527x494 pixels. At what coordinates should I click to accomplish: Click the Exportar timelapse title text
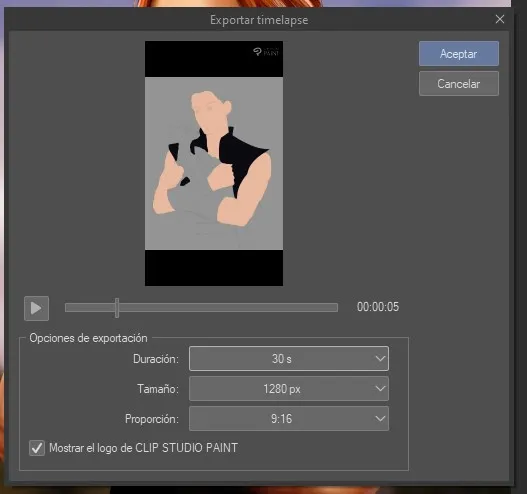pos(259,20)
